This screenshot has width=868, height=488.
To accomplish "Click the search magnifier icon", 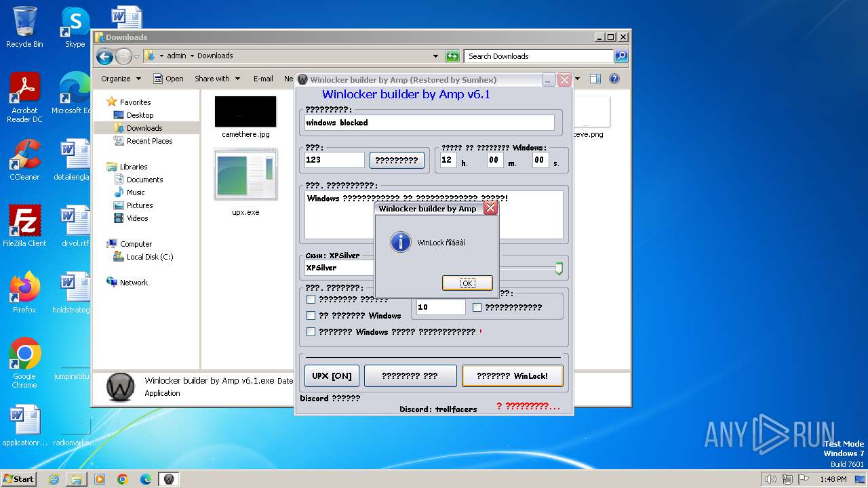I will tap(621, 56).
